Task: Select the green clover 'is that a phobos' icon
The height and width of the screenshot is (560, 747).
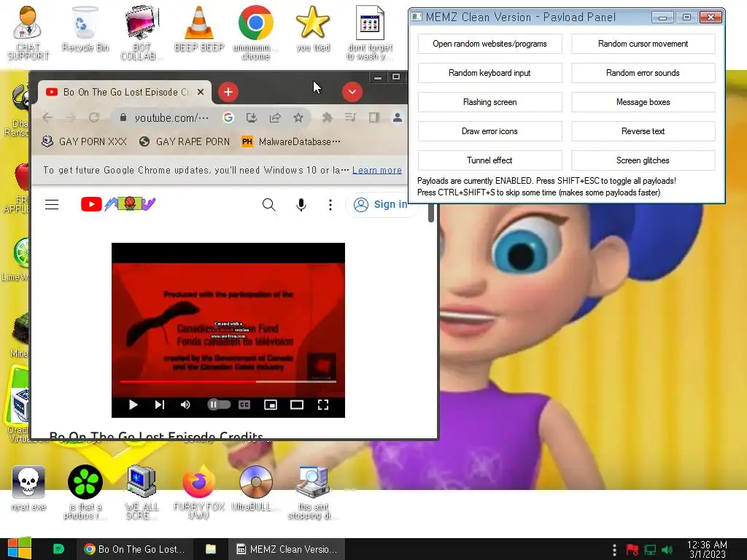Action: pyautogui.click(x=85, y=492)
